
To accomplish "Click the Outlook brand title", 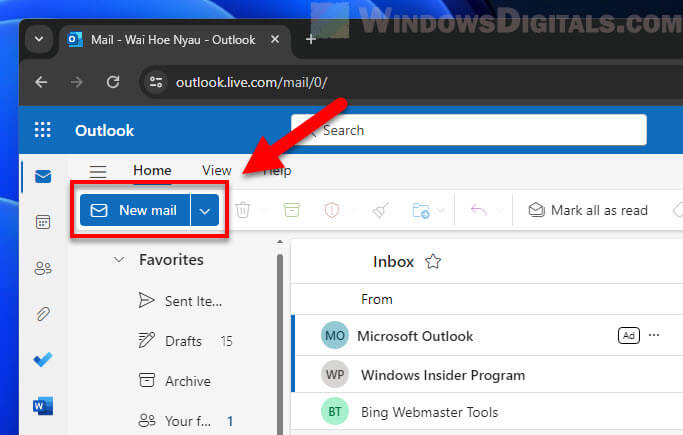I will [105, 131].
